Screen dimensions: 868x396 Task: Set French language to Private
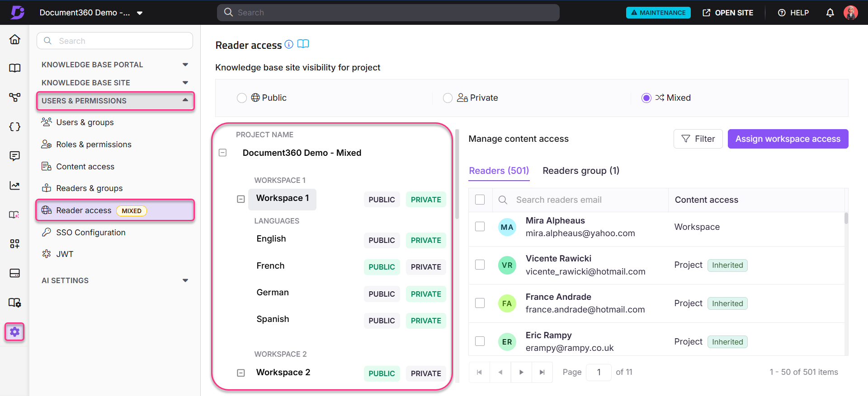click(426, 267)
